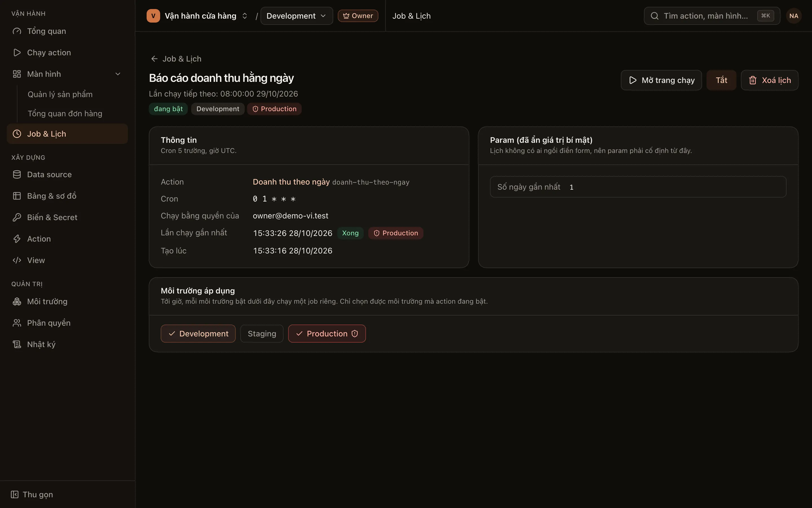Image resolution: width=812 pixels, height=508 pixels.
Task: Click the Biến & Secret key icon
Action: click(x=17, y=217)
